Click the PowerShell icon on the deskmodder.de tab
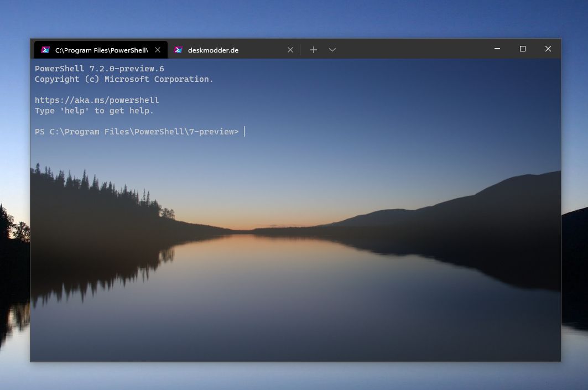The image size is (588, 390). click(178, 50)
